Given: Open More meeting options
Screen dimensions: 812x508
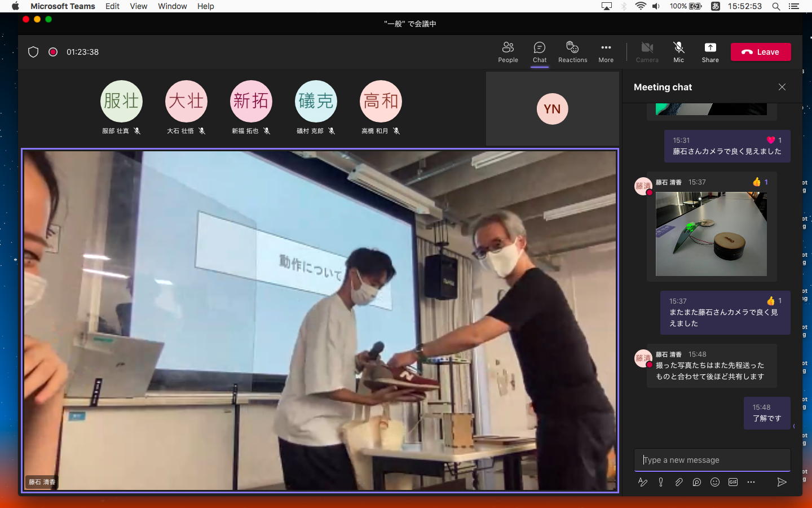Looking at the screenshot, I should click(606, 52).
